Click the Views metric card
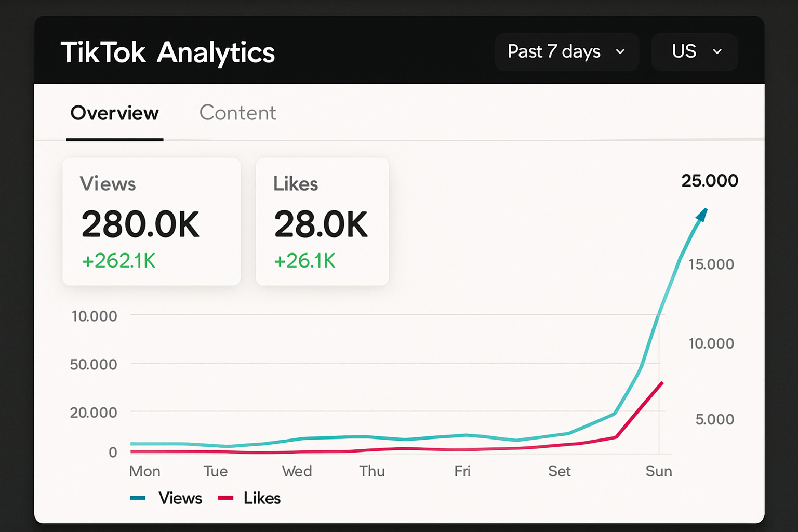Screen dimensions: 798x532 tap(151, 221)
